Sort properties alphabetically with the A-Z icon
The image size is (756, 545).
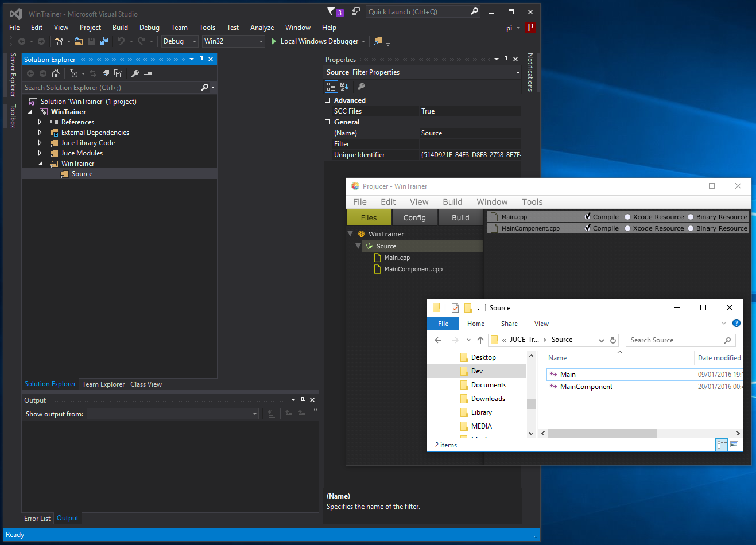[344, 87]
